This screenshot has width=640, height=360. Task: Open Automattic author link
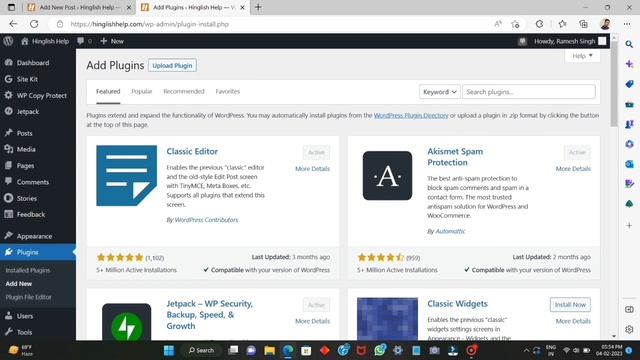click(x=450, y=231)
